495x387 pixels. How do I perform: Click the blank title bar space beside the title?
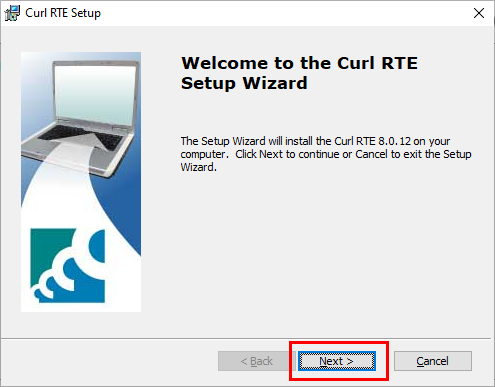283,13
